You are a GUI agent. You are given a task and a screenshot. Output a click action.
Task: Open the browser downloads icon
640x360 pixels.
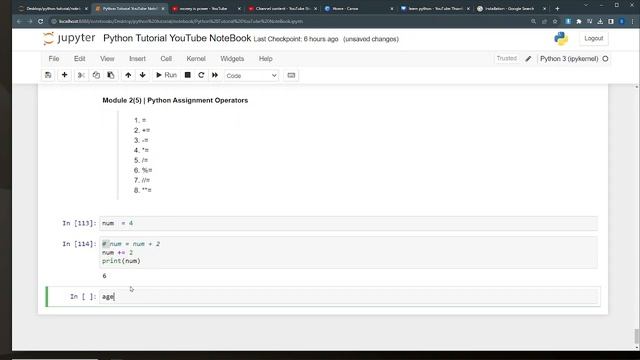click(x=600, y=21)
